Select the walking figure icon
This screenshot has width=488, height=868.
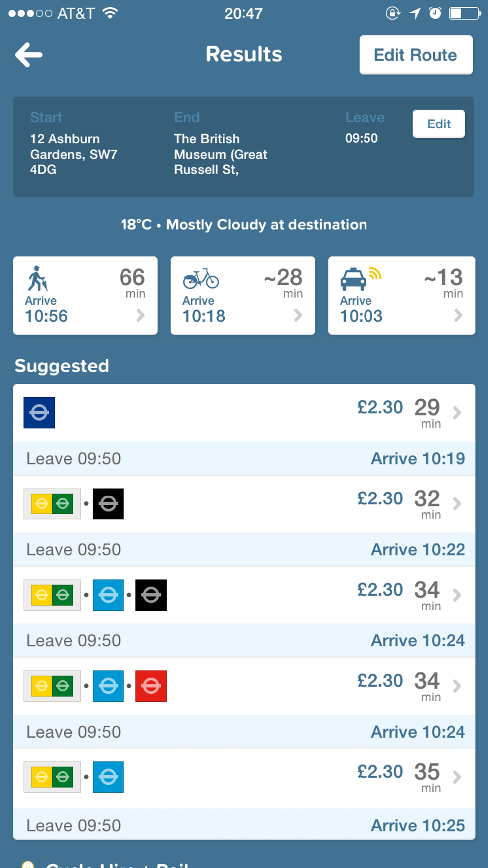pyautogui.click(x=37, y=278)
